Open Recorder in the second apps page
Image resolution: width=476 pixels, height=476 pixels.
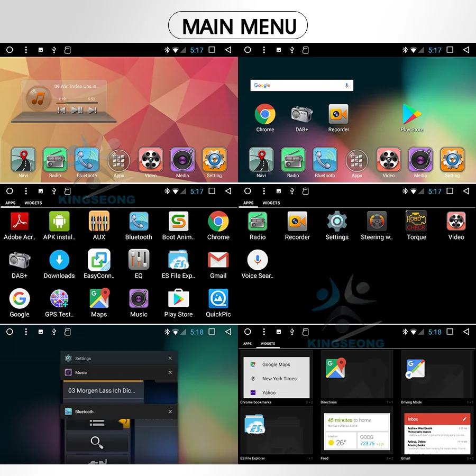click(x=297, y=222)
